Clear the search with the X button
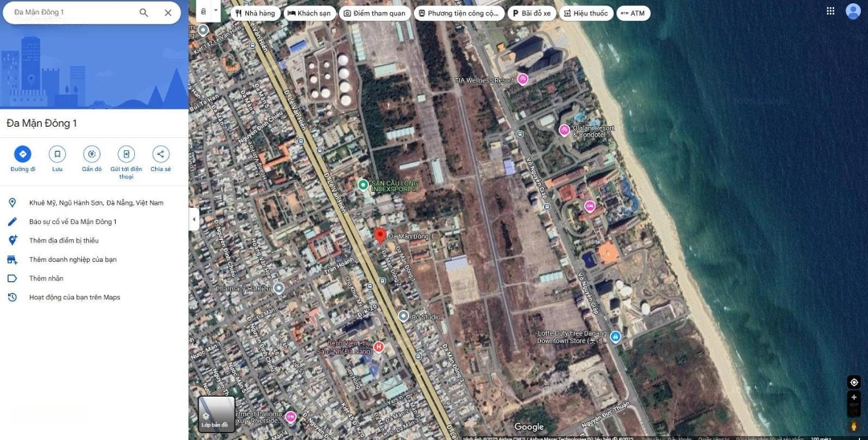868x440 pixels. coord(168,13)
